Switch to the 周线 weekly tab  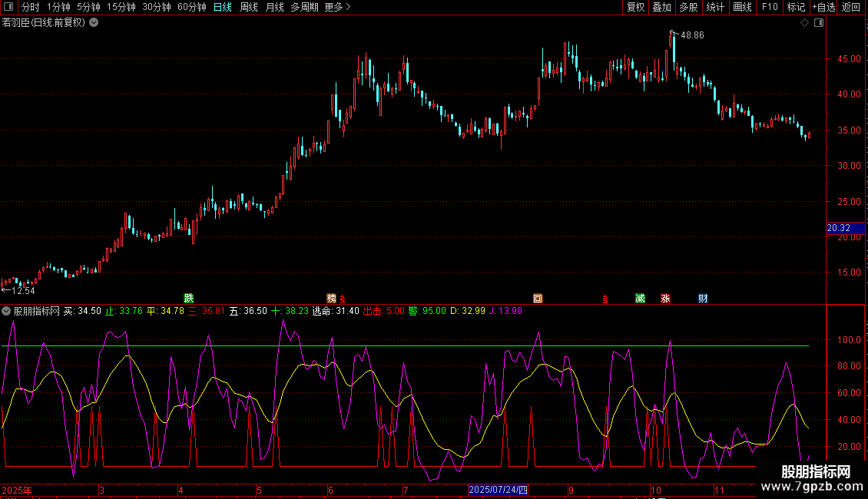(x=249, y=7)
